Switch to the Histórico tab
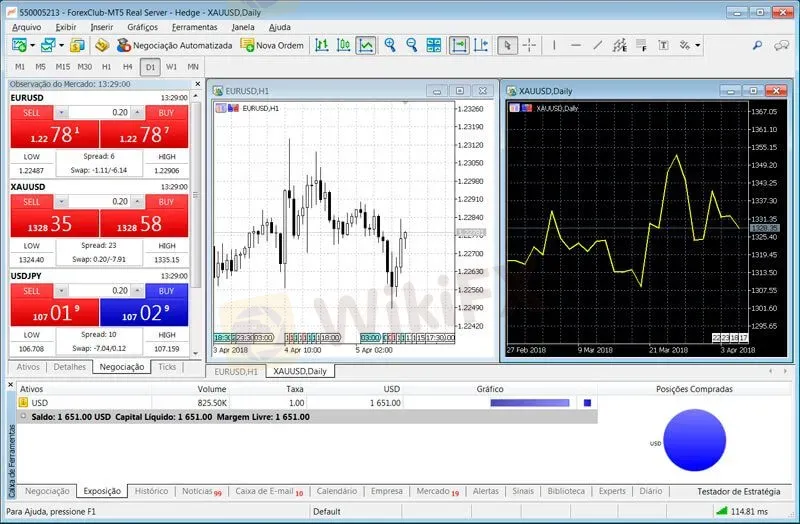800x524 pixels. [151, 491]
